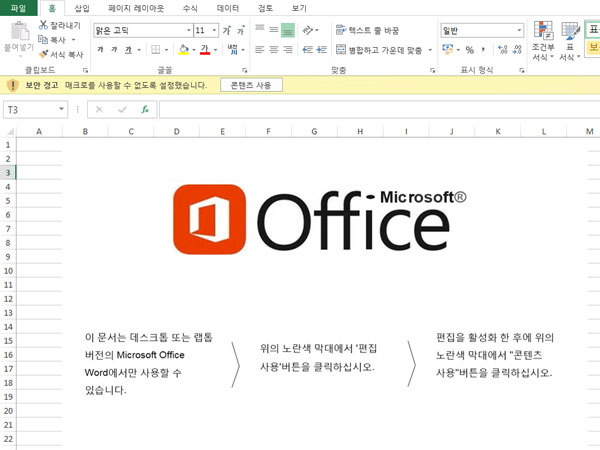
Task: Select row 10 header
Action: [x=8, y=271]
